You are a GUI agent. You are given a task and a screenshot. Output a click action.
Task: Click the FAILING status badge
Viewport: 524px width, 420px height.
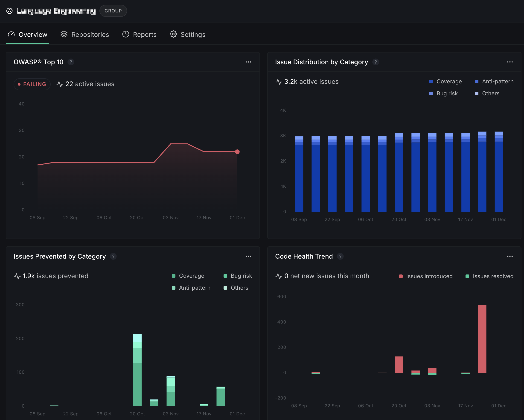click(x=32, y=84)
